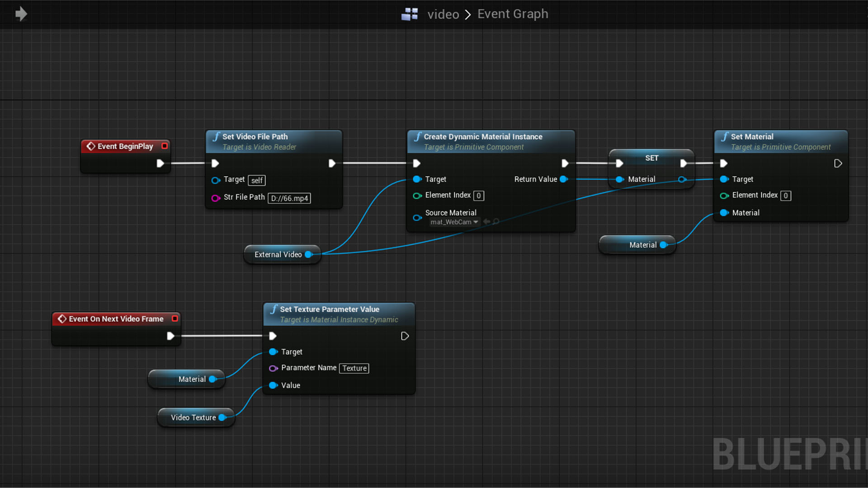Click the 'video' breadcrumb link
Viewport: 868px width, 488px height.
(x=443, y=14)
